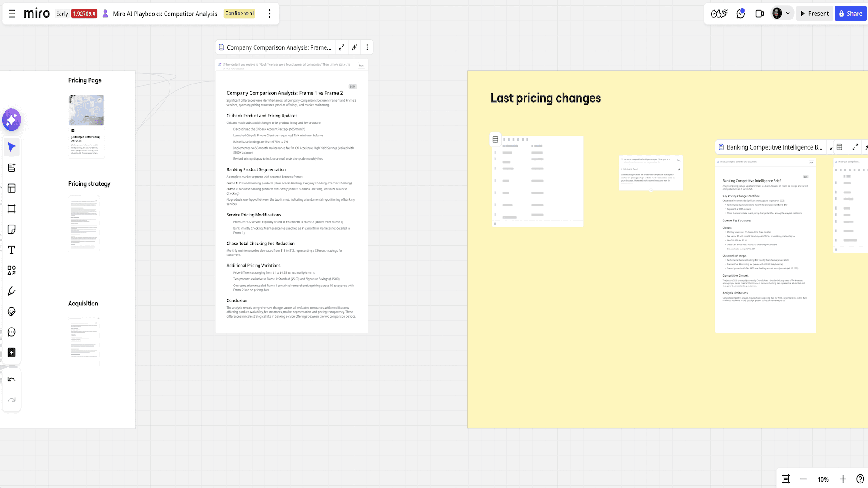Open the Miro AI sparkle assistant

(x=12, y=120)
